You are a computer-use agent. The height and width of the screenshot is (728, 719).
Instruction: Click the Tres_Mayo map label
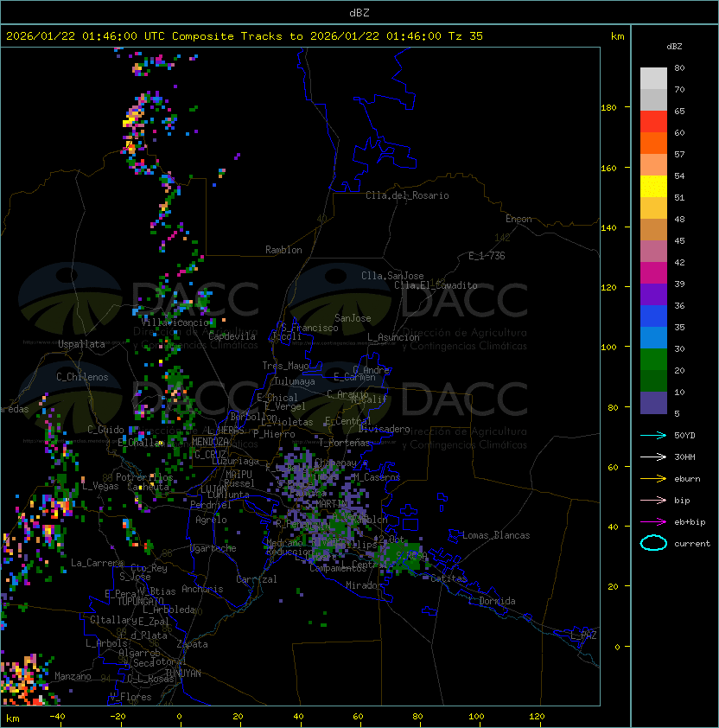point(285,366)
